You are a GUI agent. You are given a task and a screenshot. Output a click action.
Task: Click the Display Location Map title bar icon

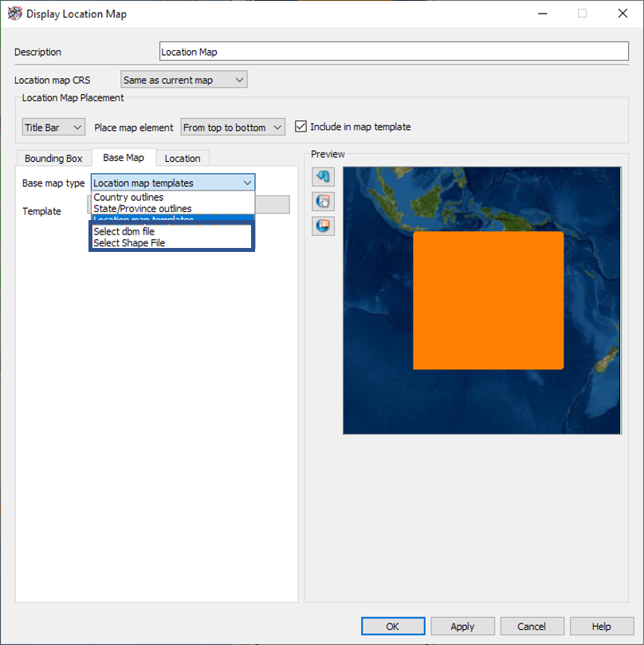coord(15,13)
